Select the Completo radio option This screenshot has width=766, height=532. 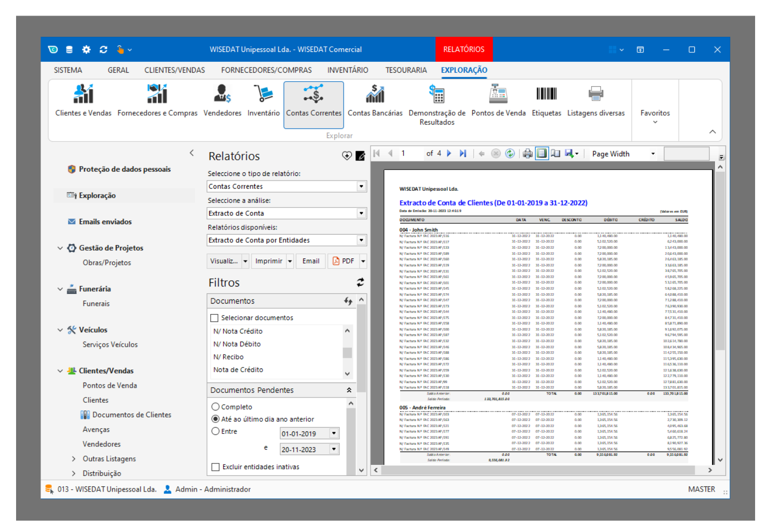216,407
